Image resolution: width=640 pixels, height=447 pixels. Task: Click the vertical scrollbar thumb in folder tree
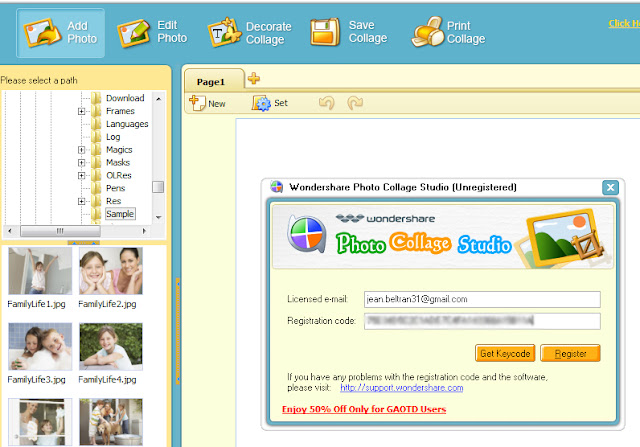(x=158, y=187)
